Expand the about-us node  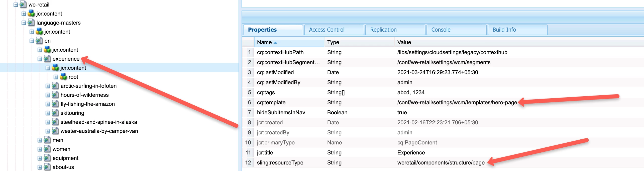coord(40,167)
